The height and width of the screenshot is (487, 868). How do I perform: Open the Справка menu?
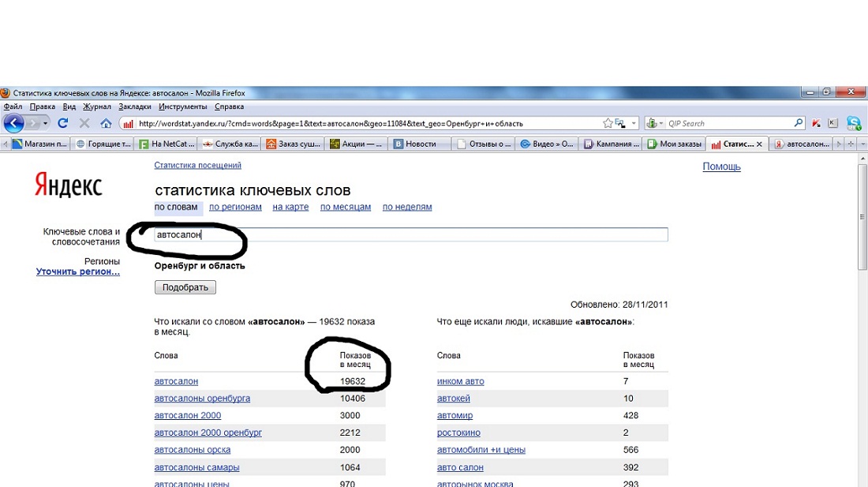click(229, 107)
